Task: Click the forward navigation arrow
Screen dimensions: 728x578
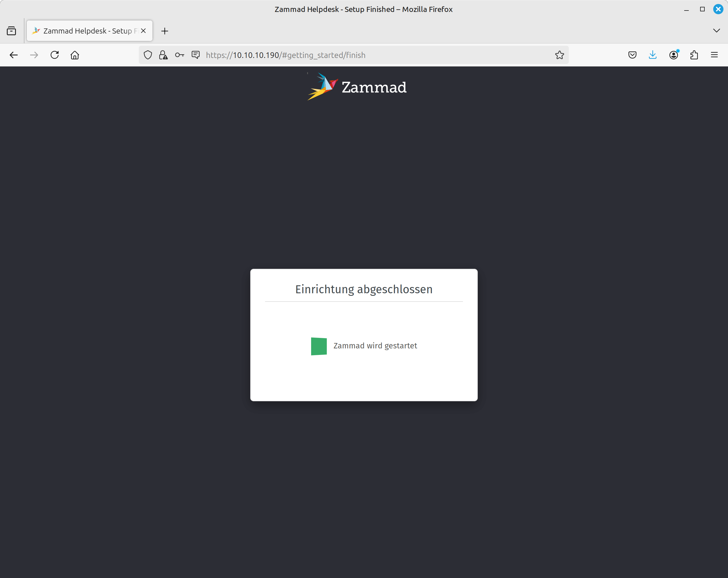Action: coord(34,55)
